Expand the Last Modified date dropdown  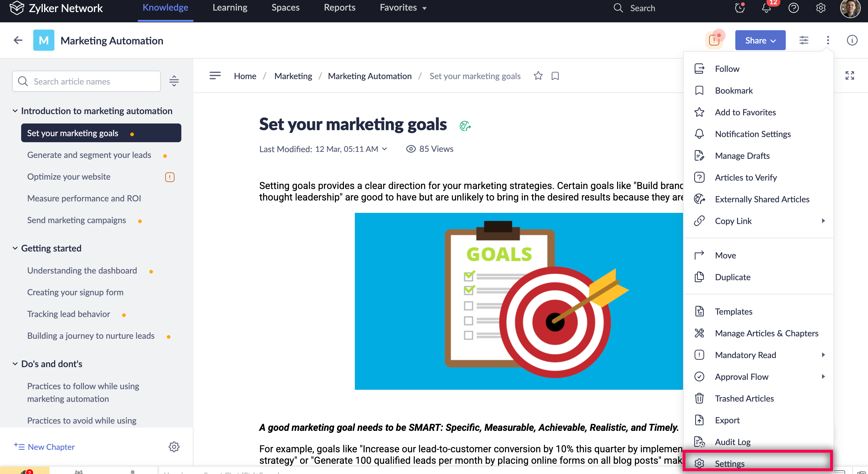coord(384,149)
